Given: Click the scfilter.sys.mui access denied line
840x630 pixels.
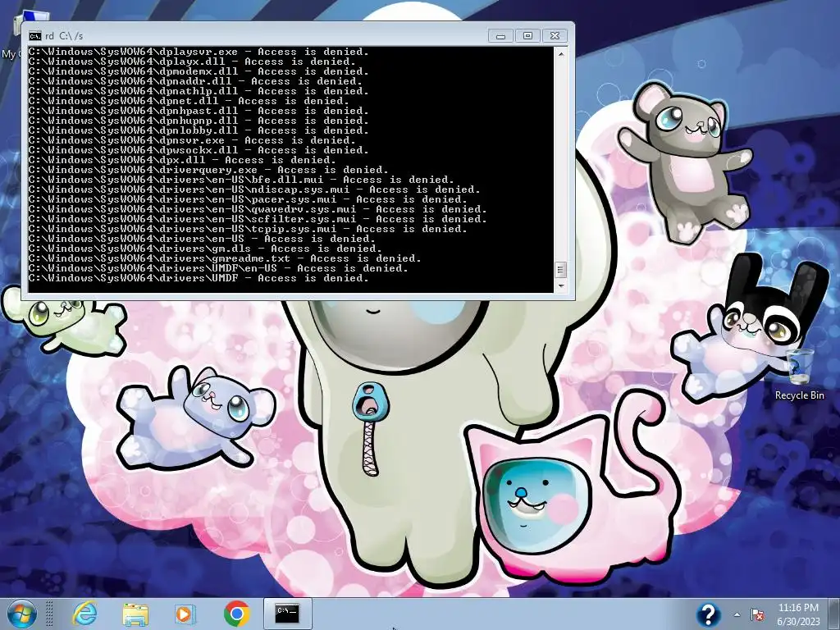Looking at the screenshot, I should coord(258,219).
